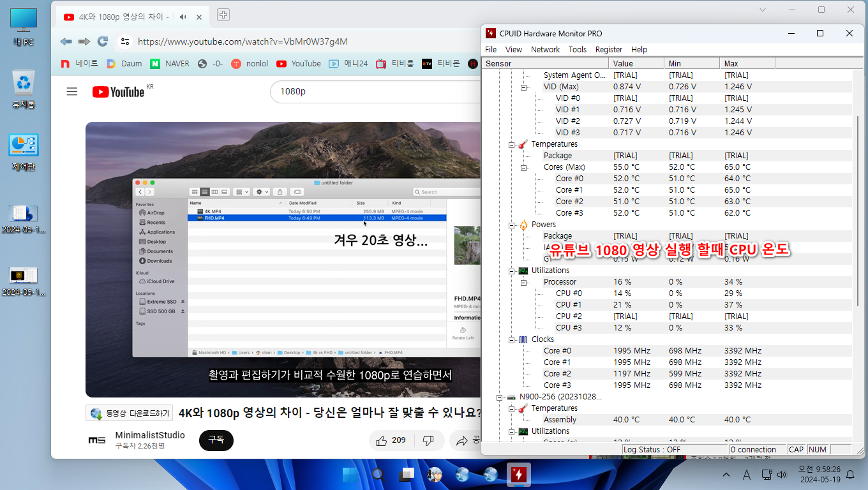Open the 내 PC desktop icon

tap(24, 27)
